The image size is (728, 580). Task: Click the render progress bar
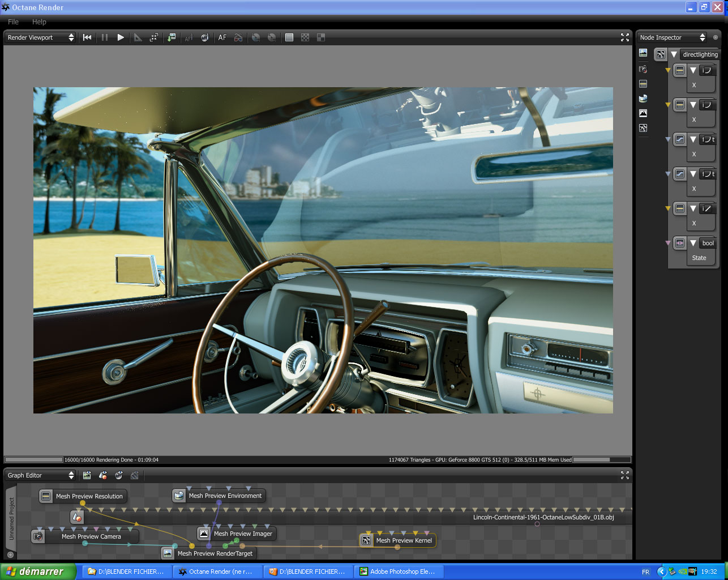(34, 460)
